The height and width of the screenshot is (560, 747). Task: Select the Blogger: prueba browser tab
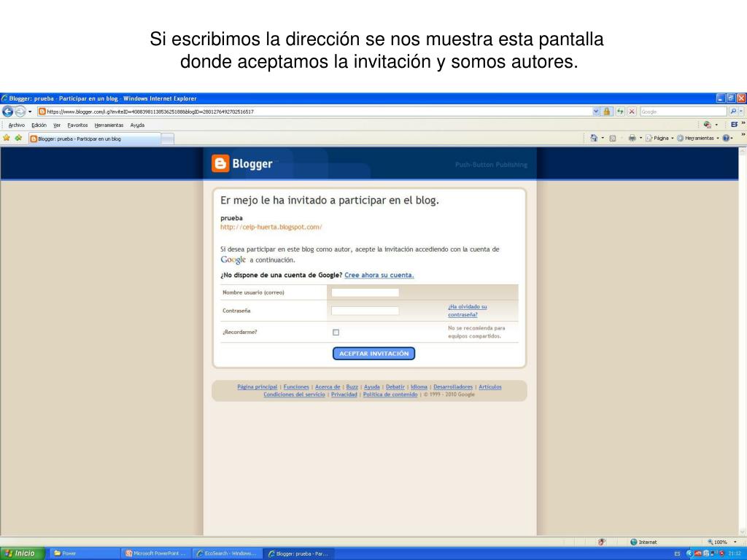coord(94,139)
